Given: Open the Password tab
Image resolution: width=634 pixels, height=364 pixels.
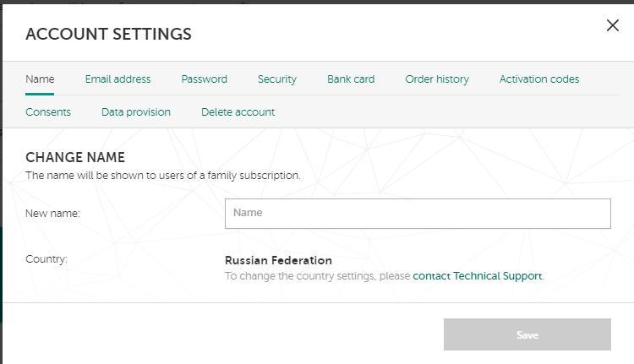Looking at the screenshot, I should [x=204, y=79].
